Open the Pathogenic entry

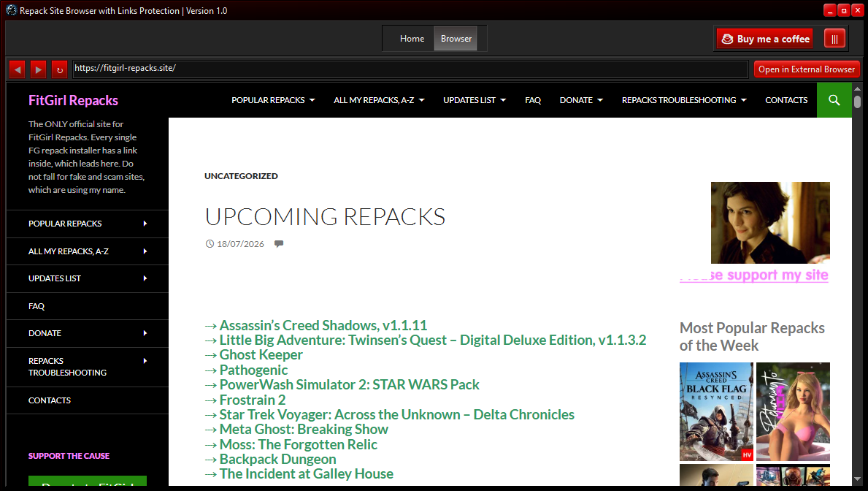[253, 370]
